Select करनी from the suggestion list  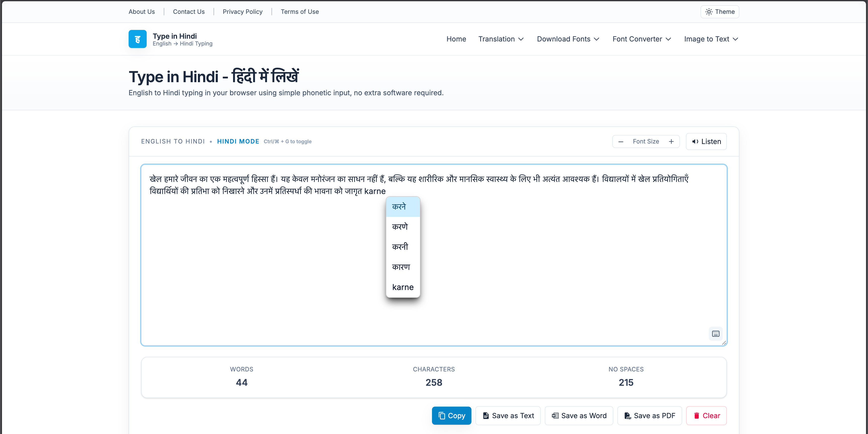401,247
